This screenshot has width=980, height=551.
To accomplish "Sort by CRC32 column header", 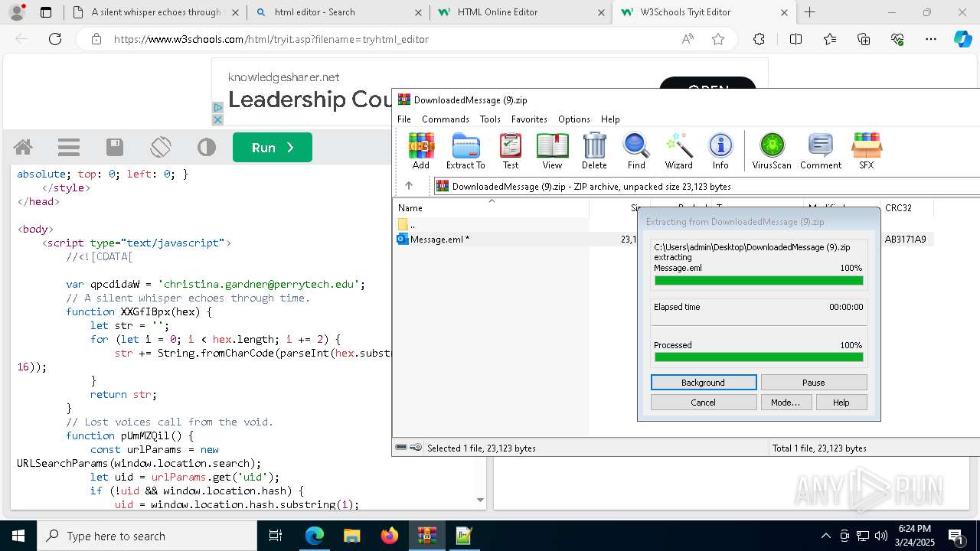I will pos(907,208).
